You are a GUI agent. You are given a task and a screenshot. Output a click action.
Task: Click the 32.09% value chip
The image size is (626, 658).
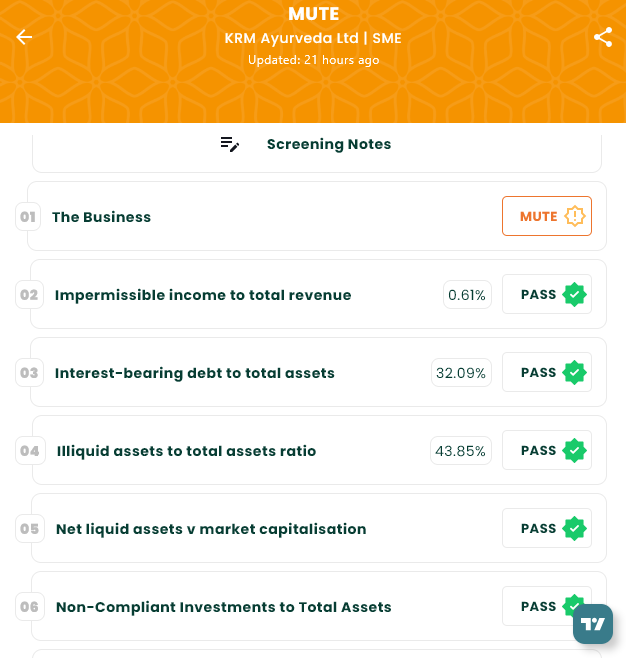tap(461, 373)
